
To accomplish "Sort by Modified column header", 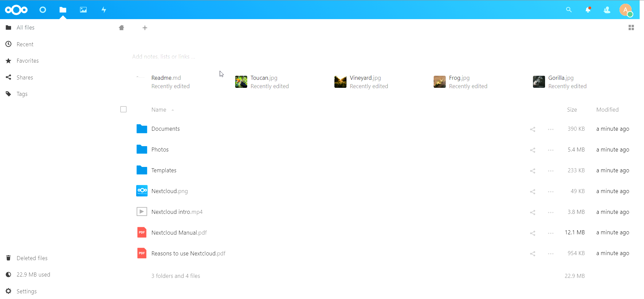I will (607, 110).
